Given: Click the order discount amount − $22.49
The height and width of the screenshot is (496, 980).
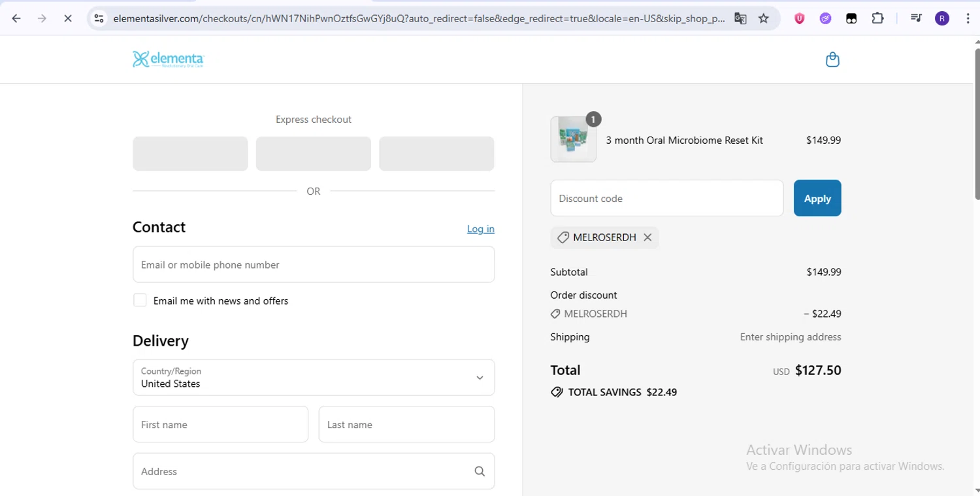Looking at the screenshot, I should pyautogui.click(x=823, y=314).
